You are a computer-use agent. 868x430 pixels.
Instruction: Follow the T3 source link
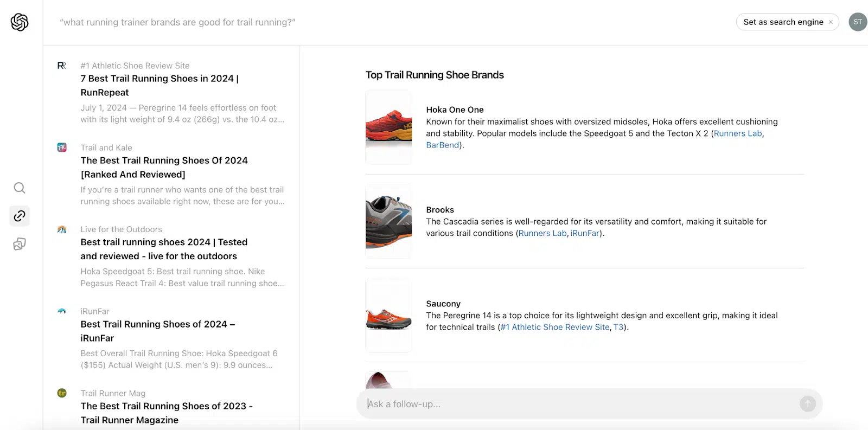tap(618, 327)
